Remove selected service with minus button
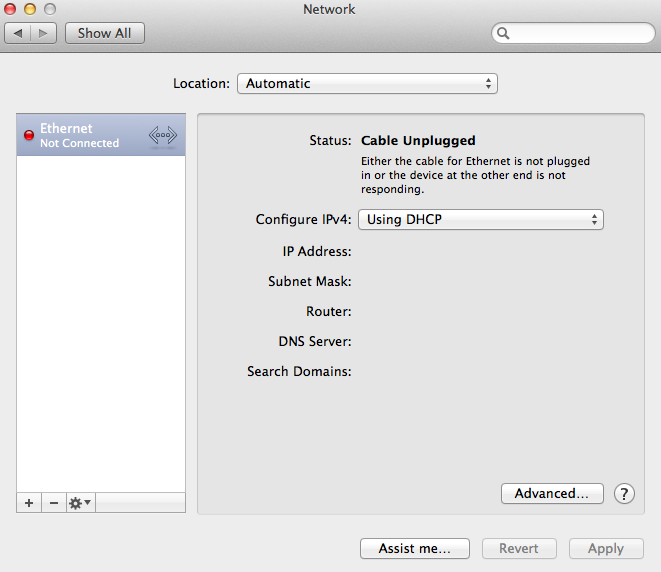The image size is (661, 572). [x=54, y=502]
